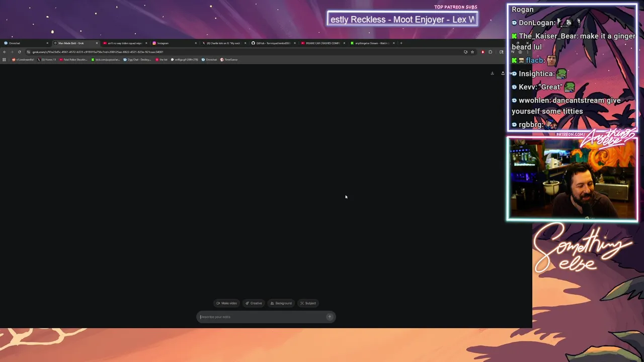
Task: Open the kick.com/popout bookmark
Action: click(106, 60)
